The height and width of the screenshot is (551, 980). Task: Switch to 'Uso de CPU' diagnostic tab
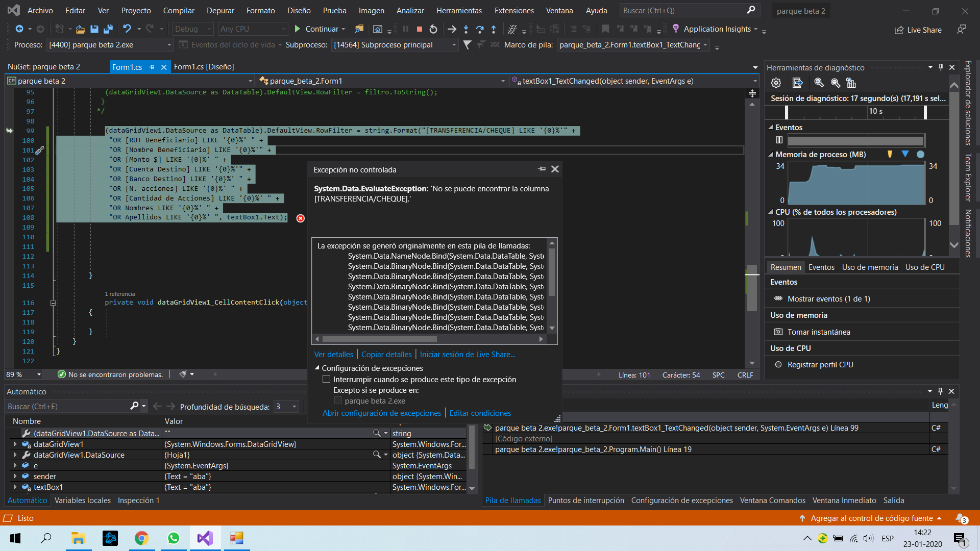click(x=924, y=266)
